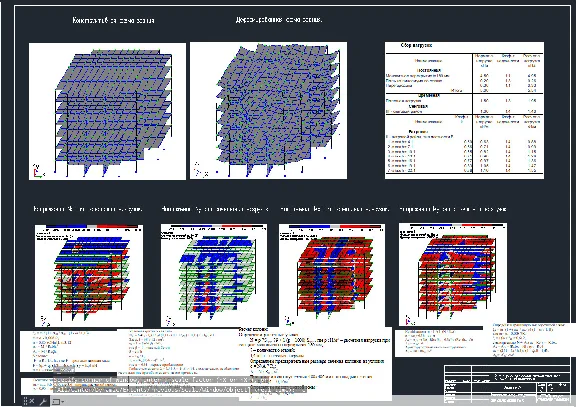Click the color scale bar above the first stress plot
This screenshot has height=407, width=576.
coord(92,227)
